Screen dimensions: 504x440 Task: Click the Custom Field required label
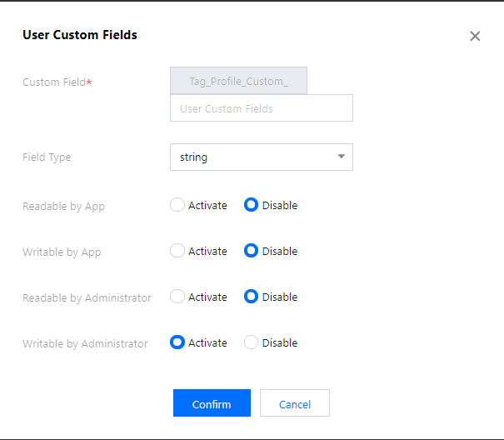pos(57,82)
